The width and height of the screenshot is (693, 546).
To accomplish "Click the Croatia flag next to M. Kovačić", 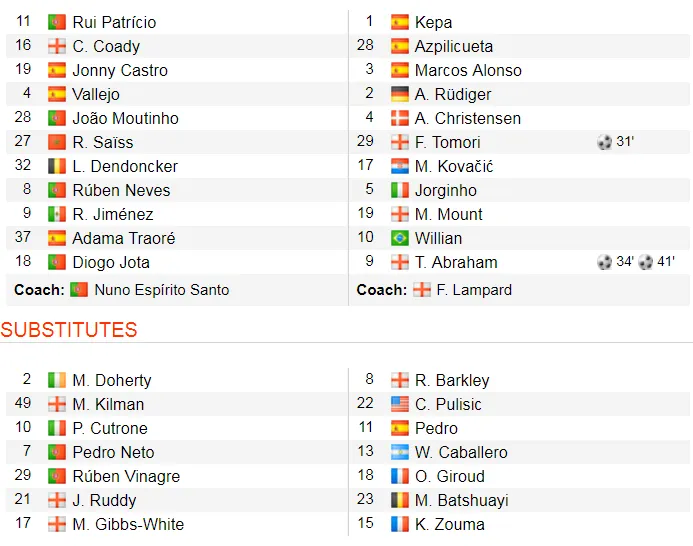I will tap(400, 166).
